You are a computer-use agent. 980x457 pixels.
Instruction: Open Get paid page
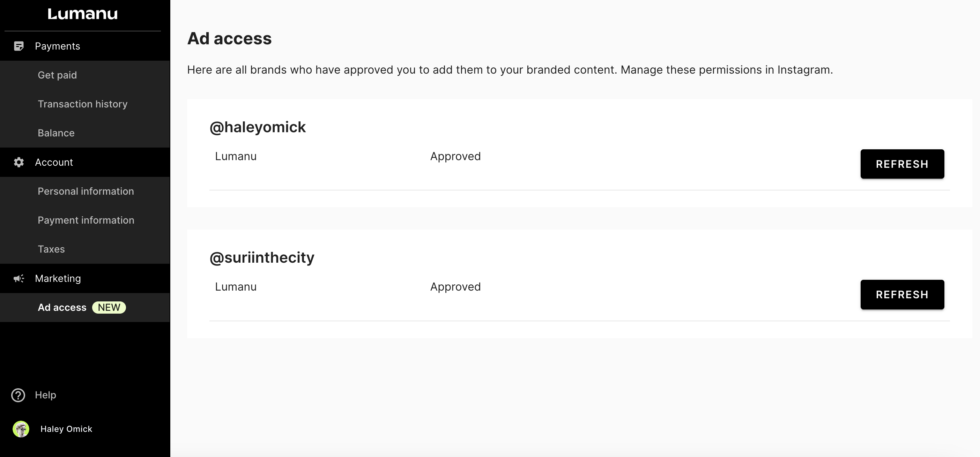57,75
